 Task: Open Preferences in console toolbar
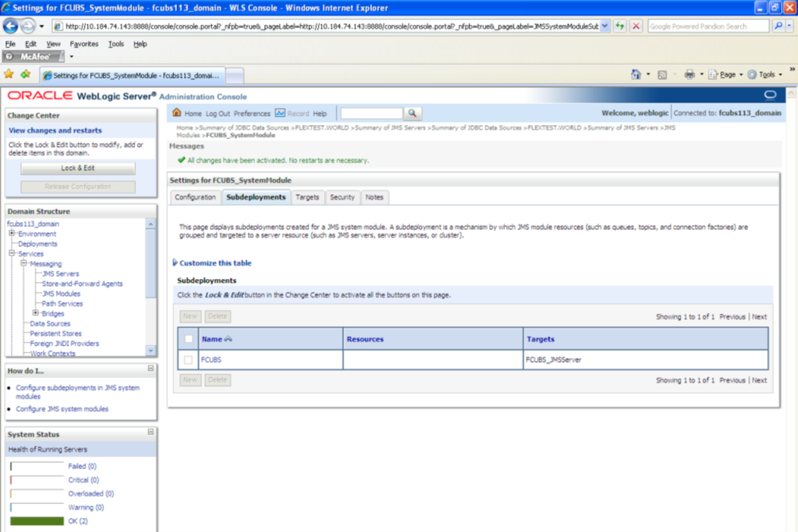pyautogui.click(x=252, y=113)
